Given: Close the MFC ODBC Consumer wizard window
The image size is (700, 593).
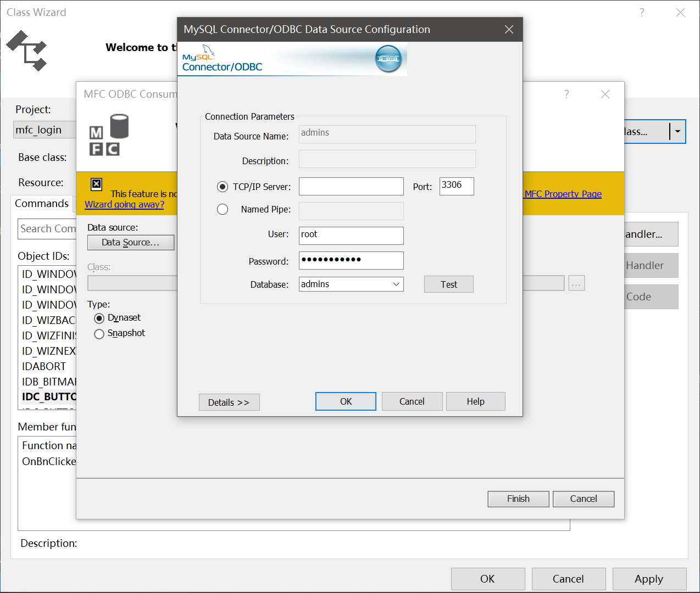Looking at the screenshot, I should pos(605,94).
